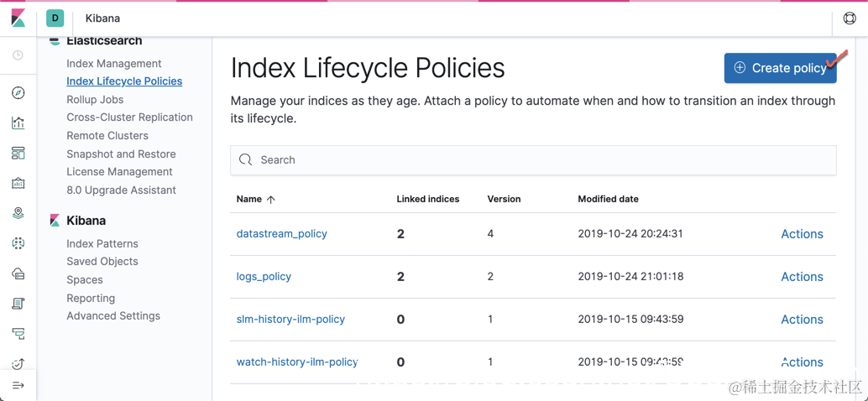Expand the side navigation with bottom icon
Screen dimensions: 868x401
(x=18, y=385)
